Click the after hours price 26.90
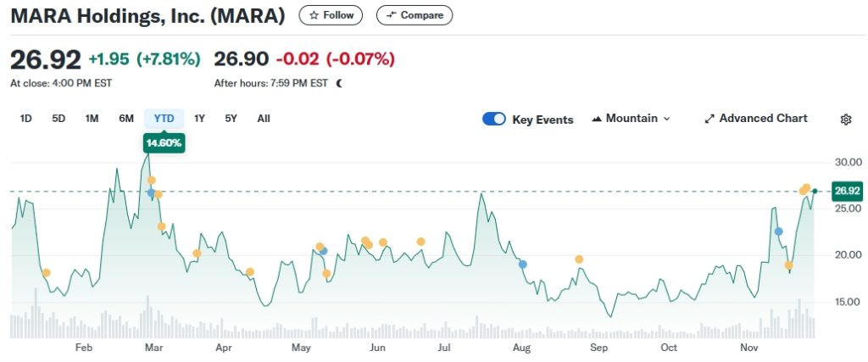 pyautogui.click(x=242, y=58)
